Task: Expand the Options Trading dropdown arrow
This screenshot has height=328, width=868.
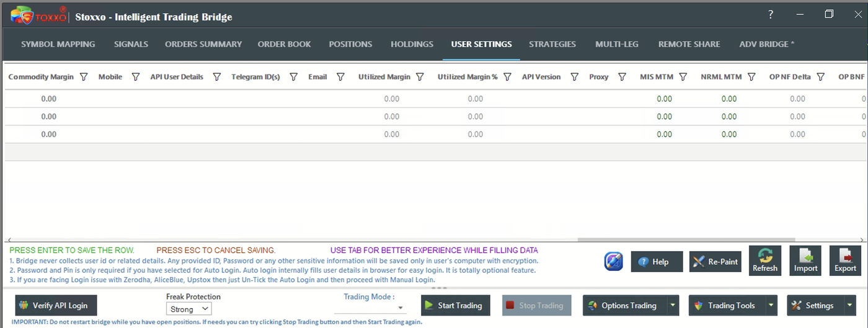Action: pos(673,305)
